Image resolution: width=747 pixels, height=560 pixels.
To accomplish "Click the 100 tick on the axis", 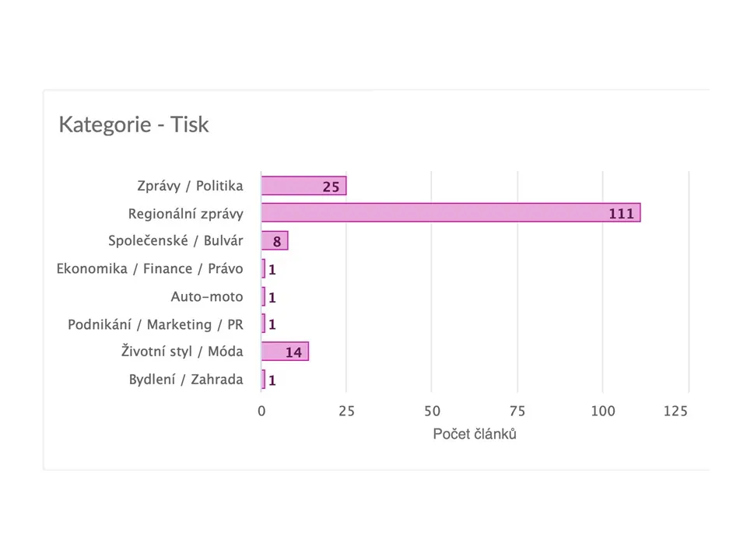I will tap(602, 411).
